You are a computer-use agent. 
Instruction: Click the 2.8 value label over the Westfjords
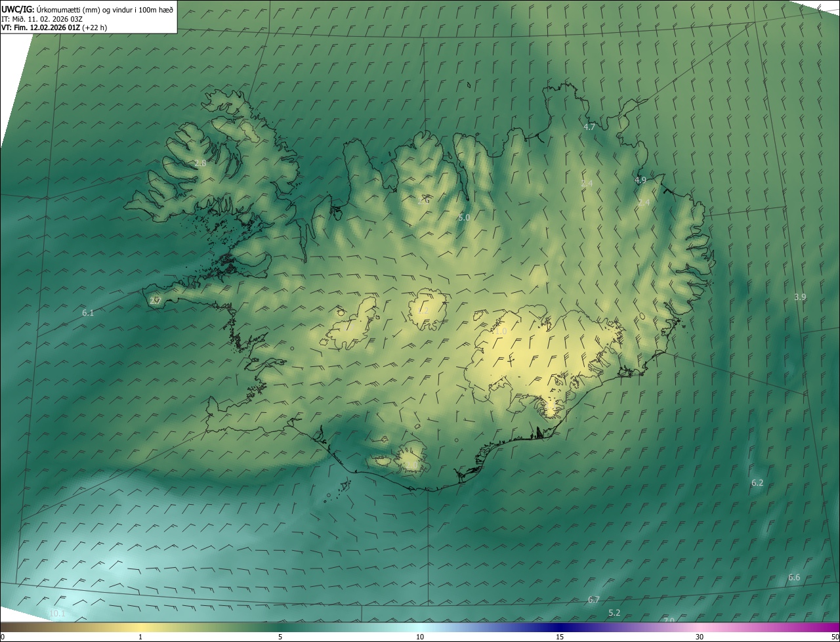(x=200, y=163)
